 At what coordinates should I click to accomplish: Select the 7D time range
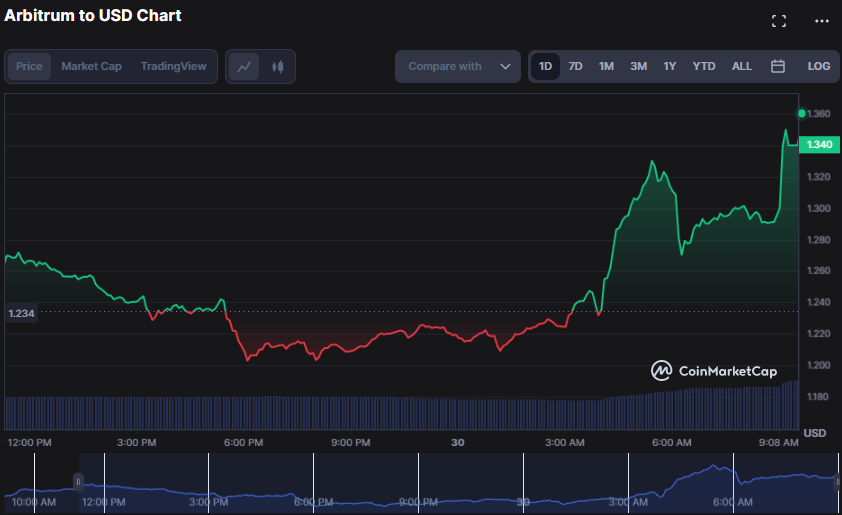(x=575, y=67)
